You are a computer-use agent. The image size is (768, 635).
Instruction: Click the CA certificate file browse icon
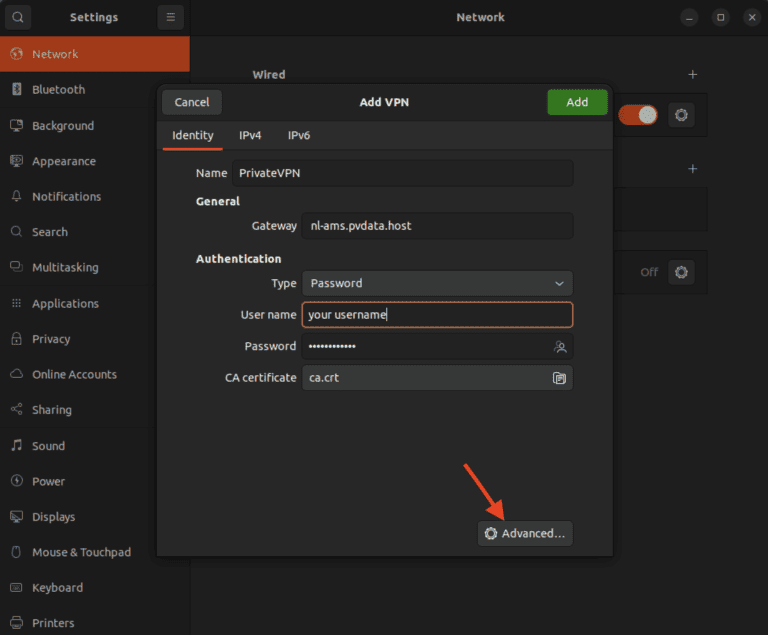(x=560, y=378)
